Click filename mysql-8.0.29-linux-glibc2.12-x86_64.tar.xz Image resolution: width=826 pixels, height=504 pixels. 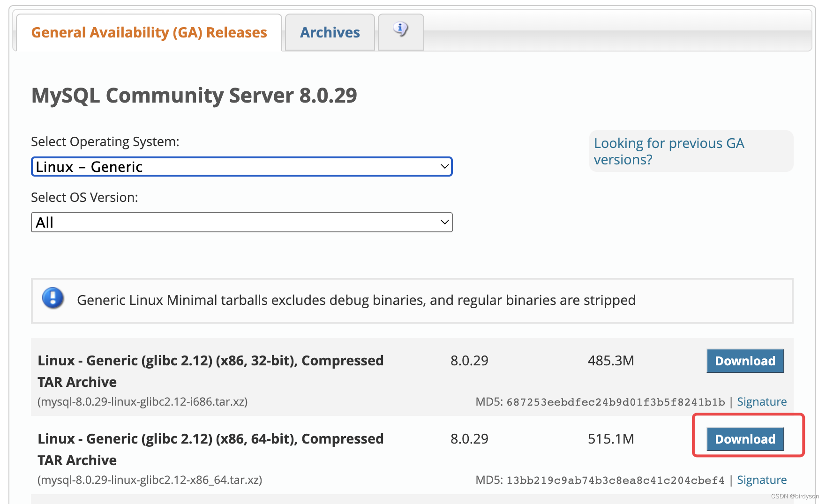click(150, 480)
